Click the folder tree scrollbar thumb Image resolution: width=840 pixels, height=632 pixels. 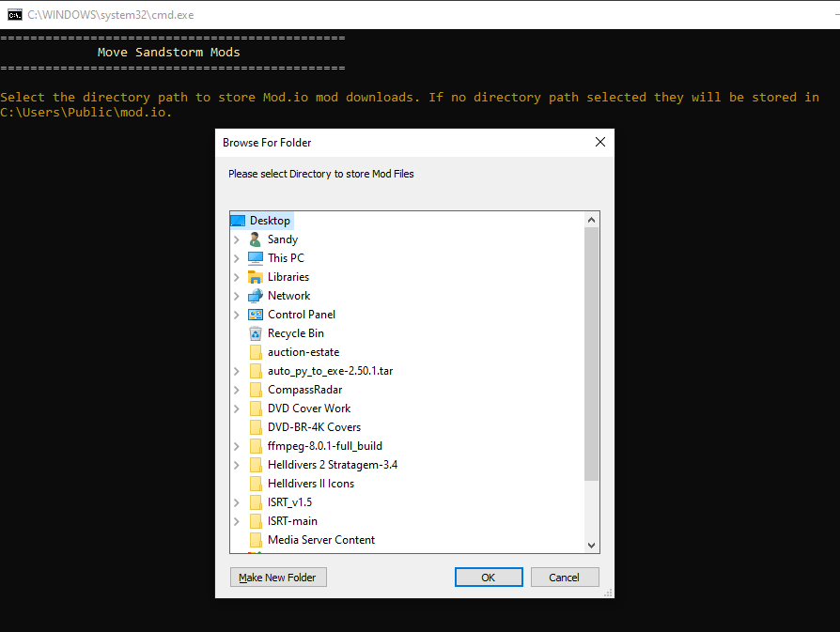(x=591, y=354)
